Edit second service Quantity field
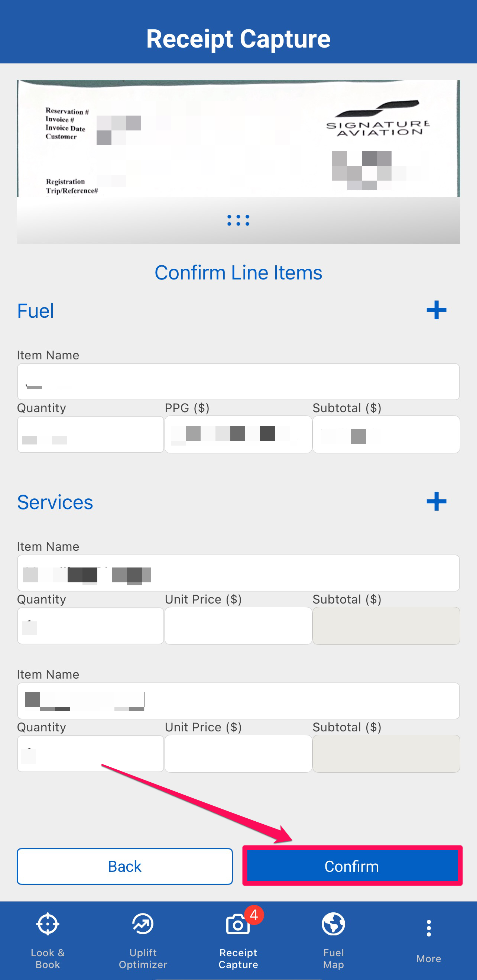This screenshot has width=477, height=980. coord(91,754)
